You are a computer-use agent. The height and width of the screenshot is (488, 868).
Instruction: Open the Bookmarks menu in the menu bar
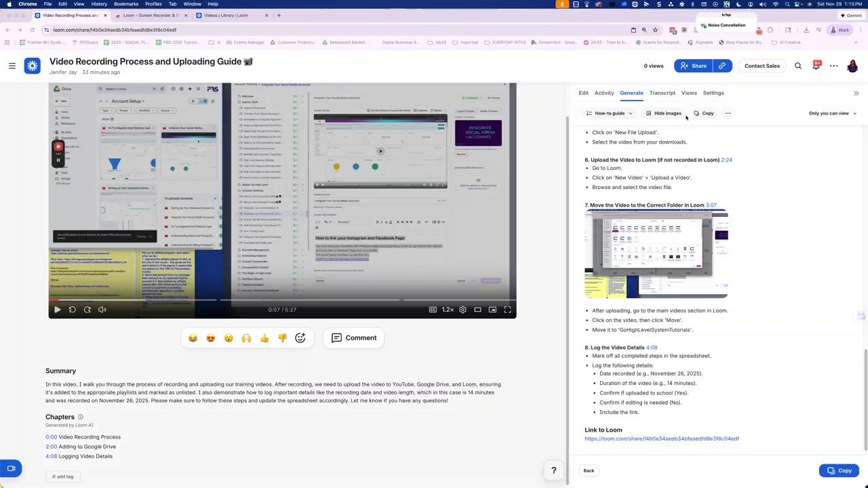click(x=126, y=4)
